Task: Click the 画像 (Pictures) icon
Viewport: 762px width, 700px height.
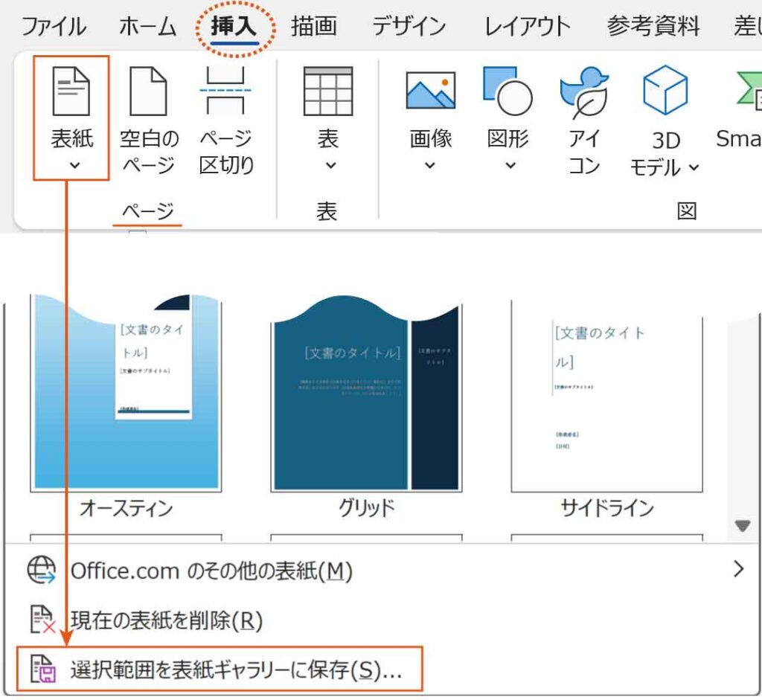Action: [430, 91]
